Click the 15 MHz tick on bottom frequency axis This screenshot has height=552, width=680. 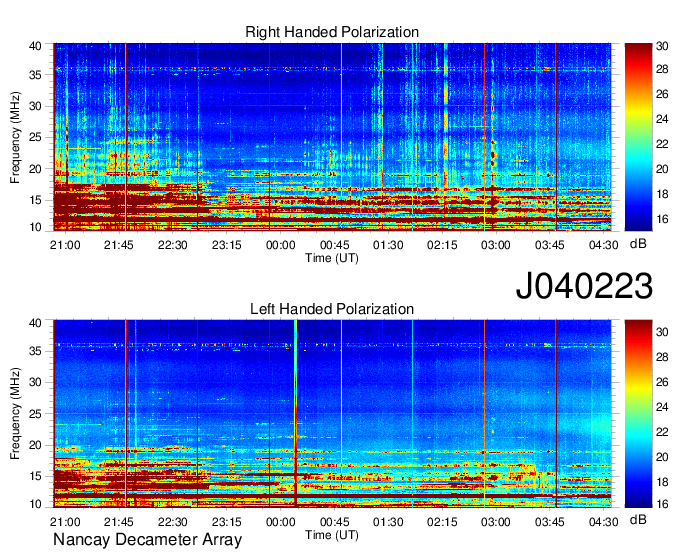[35, 477]
